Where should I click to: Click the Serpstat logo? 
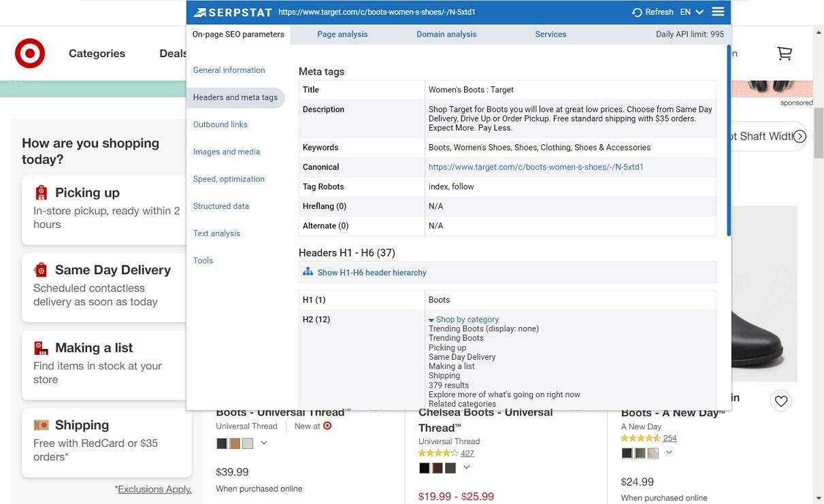click(x=233, y=12)
